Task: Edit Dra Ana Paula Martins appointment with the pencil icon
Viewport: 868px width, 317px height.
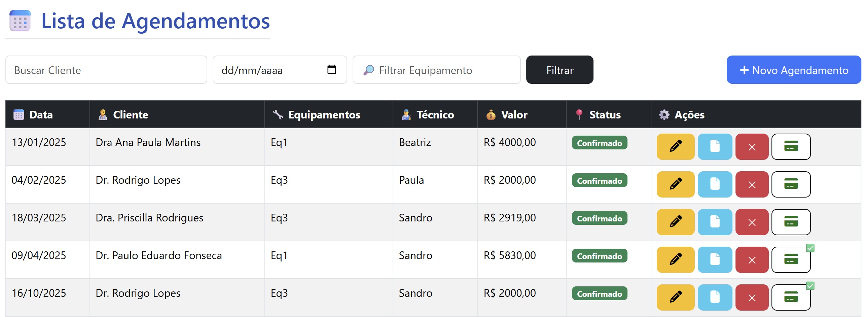Action: point(675,146)
